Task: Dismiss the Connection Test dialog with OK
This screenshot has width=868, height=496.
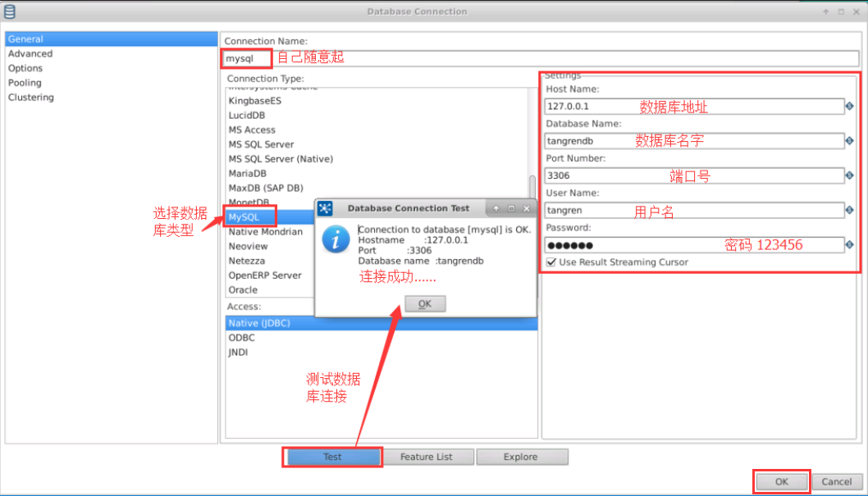Action: pyautogui.click(x=425, y=303)
